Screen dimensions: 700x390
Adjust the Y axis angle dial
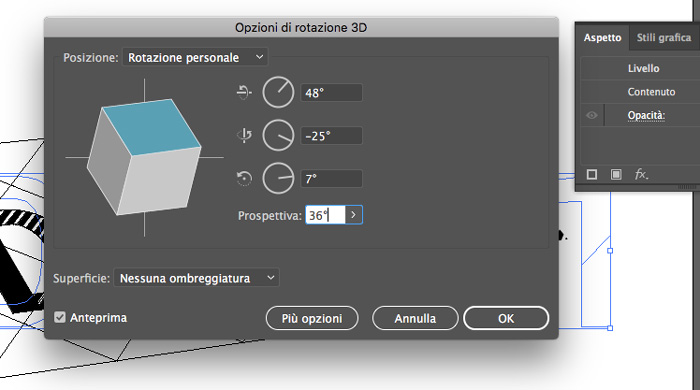(278, 135)
